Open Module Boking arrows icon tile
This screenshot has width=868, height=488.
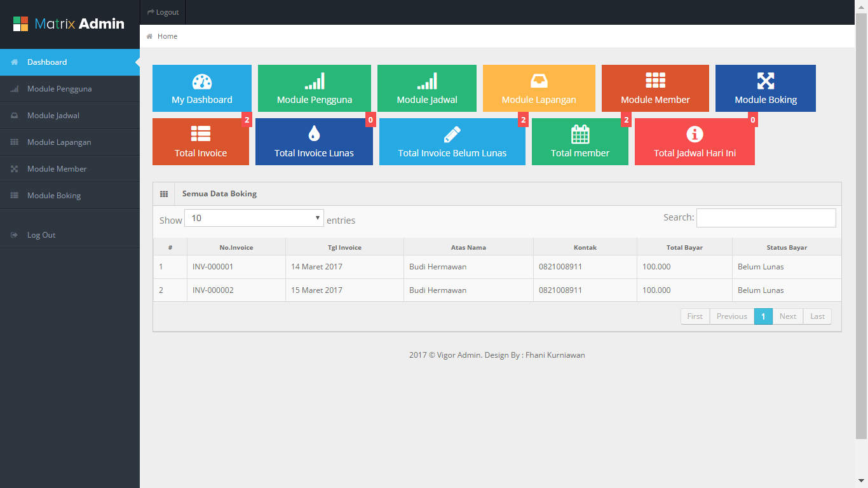[765, 88]
